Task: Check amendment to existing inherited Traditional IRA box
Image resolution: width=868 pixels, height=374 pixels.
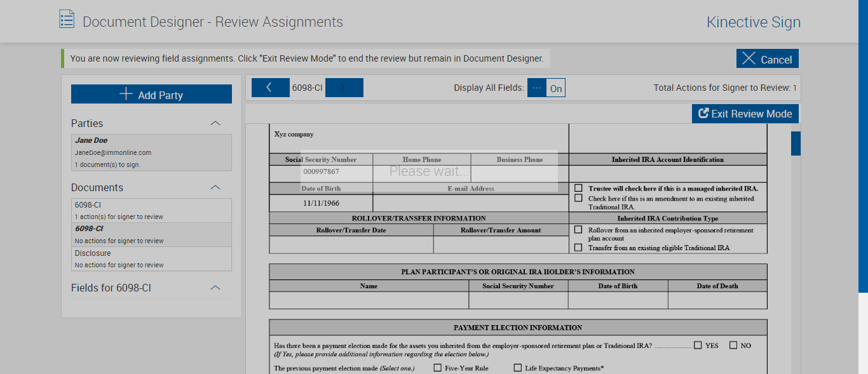Action: coord(578,198)
